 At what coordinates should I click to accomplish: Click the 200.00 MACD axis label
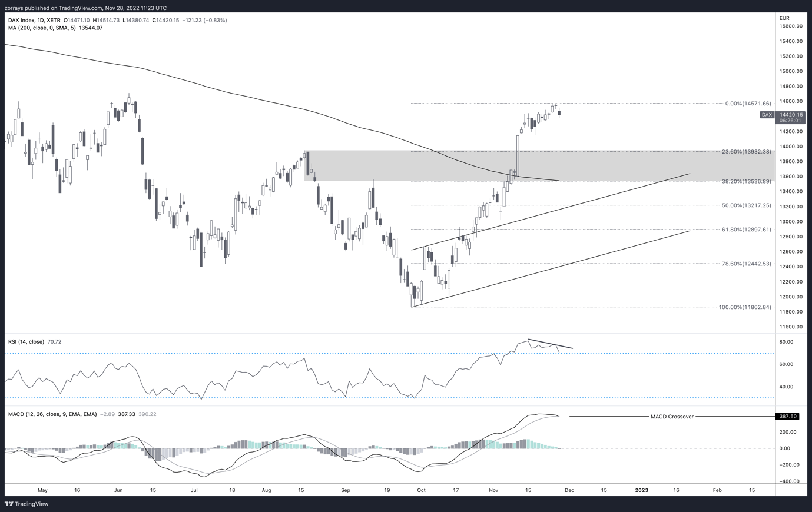788,432
